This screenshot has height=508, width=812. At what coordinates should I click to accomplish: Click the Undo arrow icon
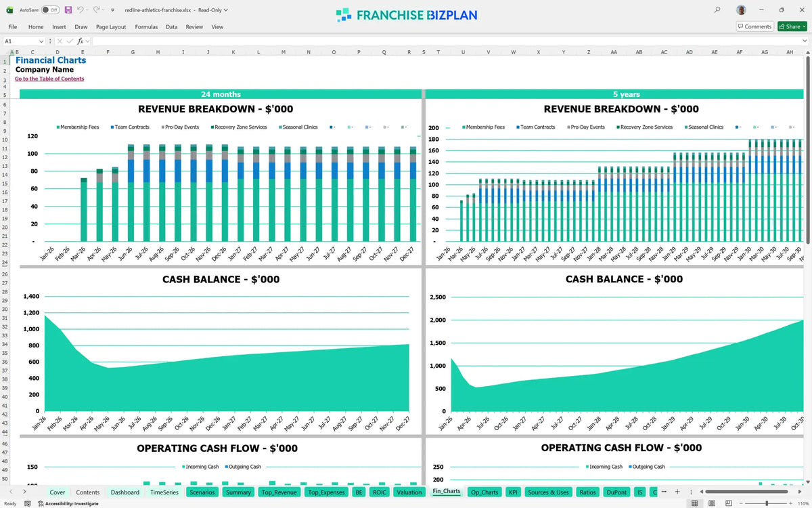point(80,10)
